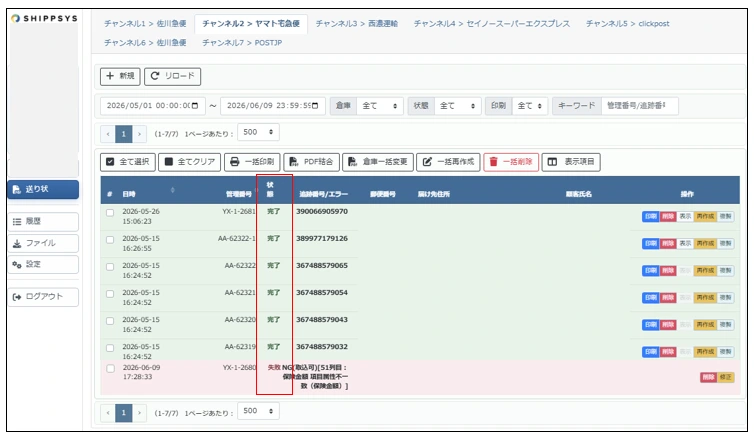Open the ファイル sidebar item
The height and width of the screenshot is (437, 754).
point(43,243)
